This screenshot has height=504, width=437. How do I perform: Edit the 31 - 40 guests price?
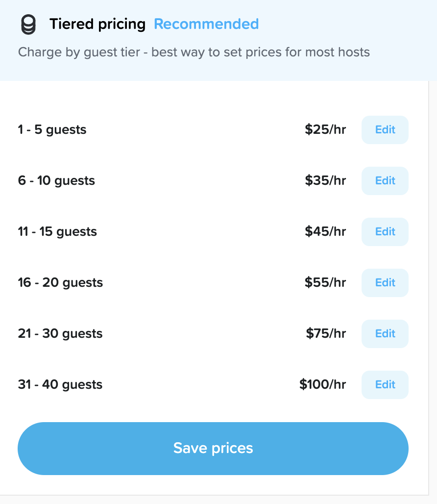click(x=385, y=385)
